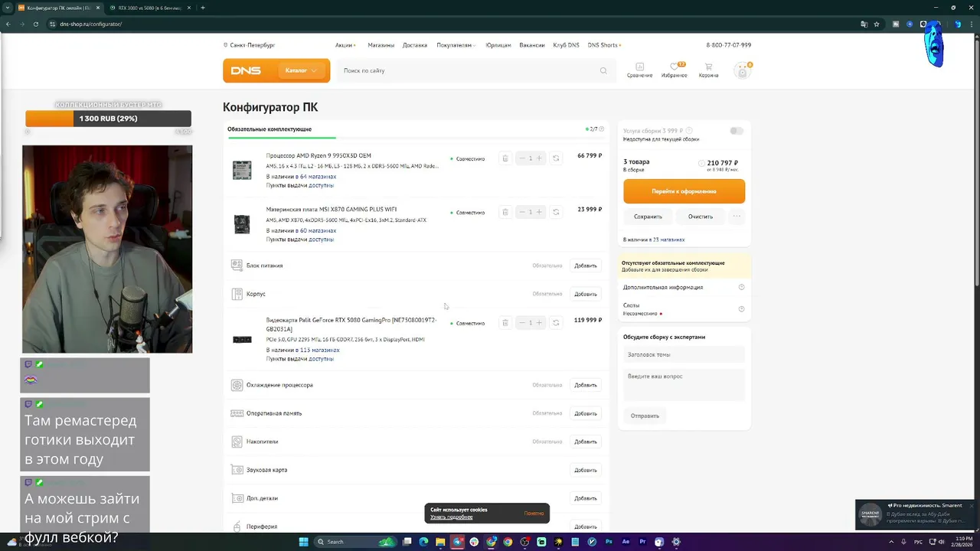This screenshot has height=551, width=980.
Task: Add Охлаждение процессора component
Action: (586, 385)
